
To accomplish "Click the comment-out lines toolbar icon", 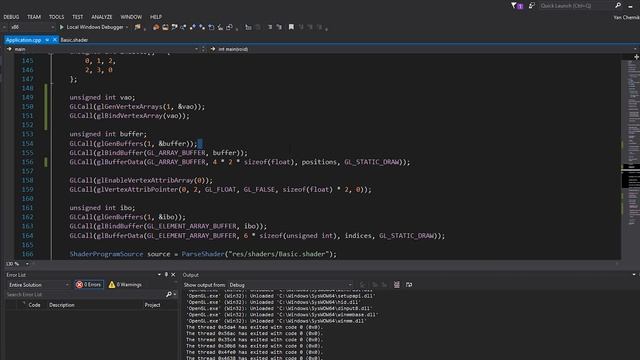I will click(270, 27).
